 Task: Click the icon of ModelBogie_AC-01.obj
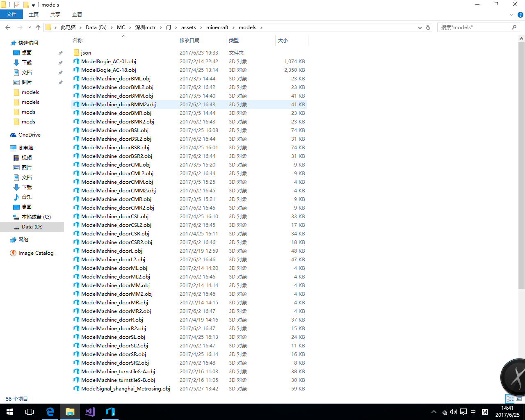(x=76, y=61)
